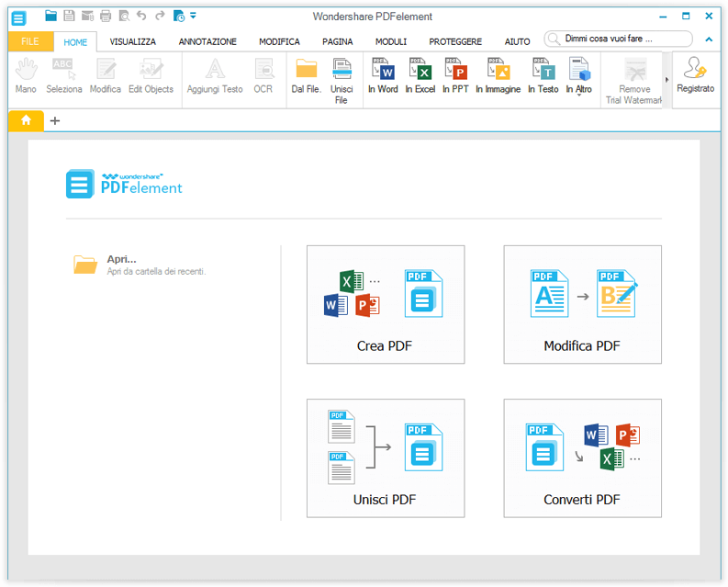The height and width of the screenshot is (587, 728).
Task: Convert to Word with In Word
Action: [383, 76]
